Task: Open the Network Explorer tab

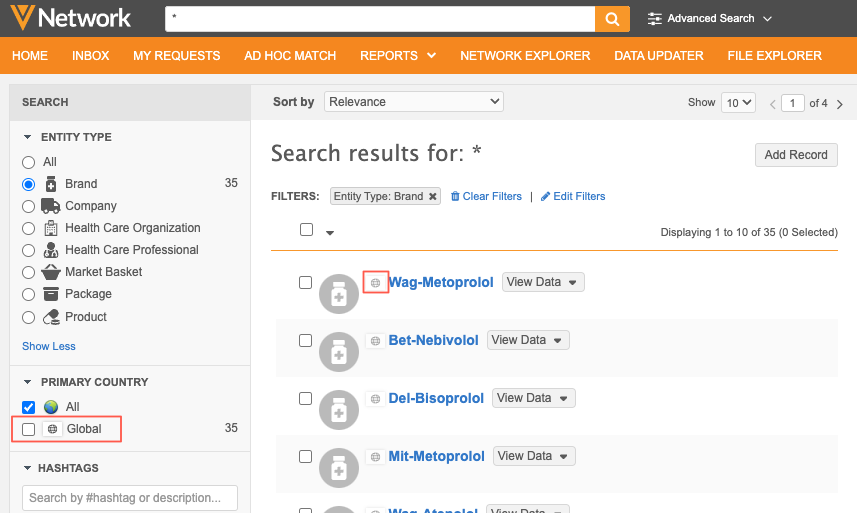Action: [x=525, y=56]
